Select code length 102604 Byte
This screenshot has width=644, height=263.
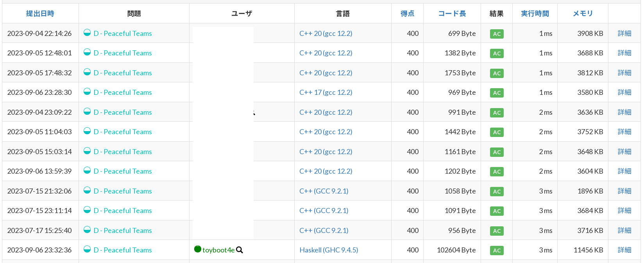[456, 250]
